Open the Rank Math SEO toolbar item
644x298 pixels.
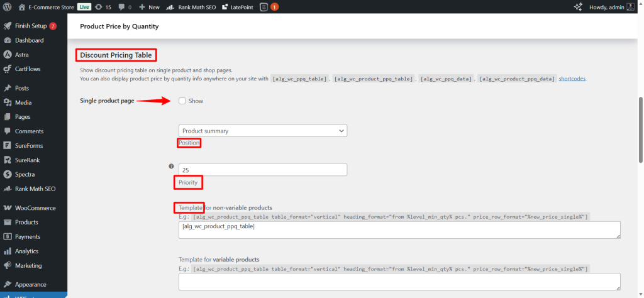pyautogui.click(x=192, y=7)
